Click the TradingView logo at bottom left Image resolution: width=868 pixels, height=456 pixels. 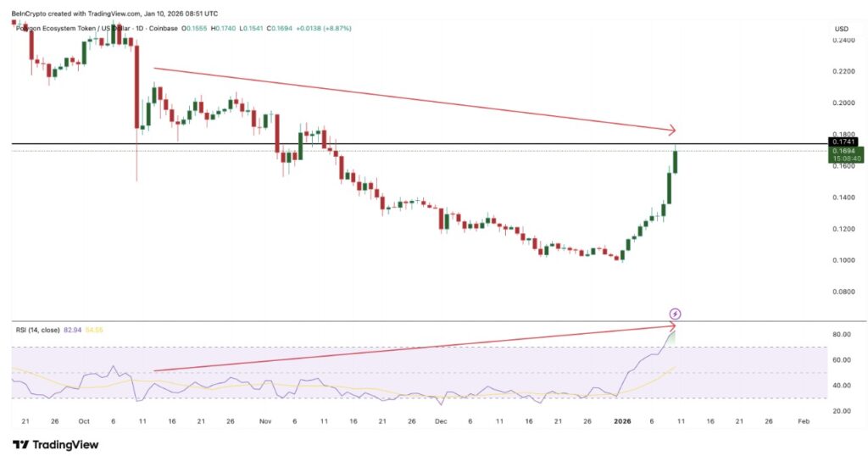[55, 444]
